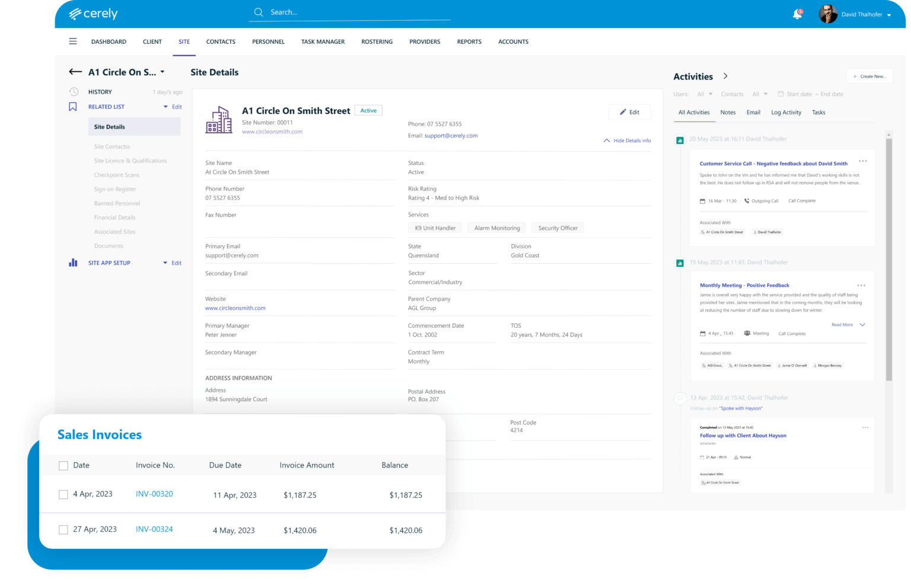Click the back arrow beside site name

point(75,72)
